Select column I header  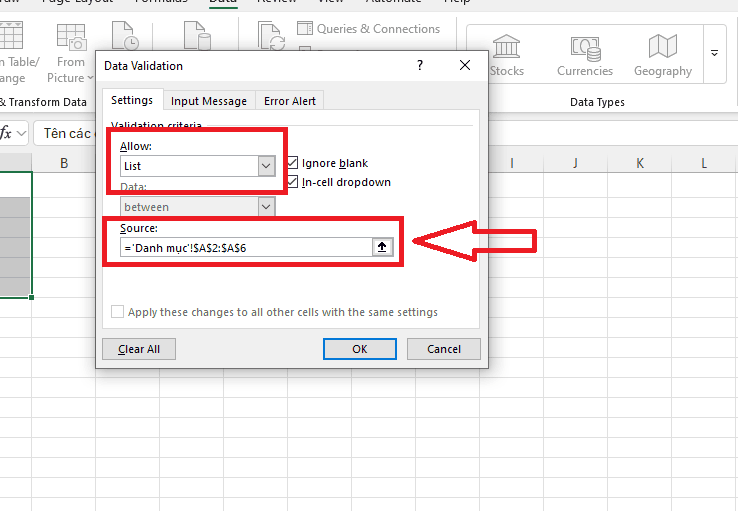[512, 163]
